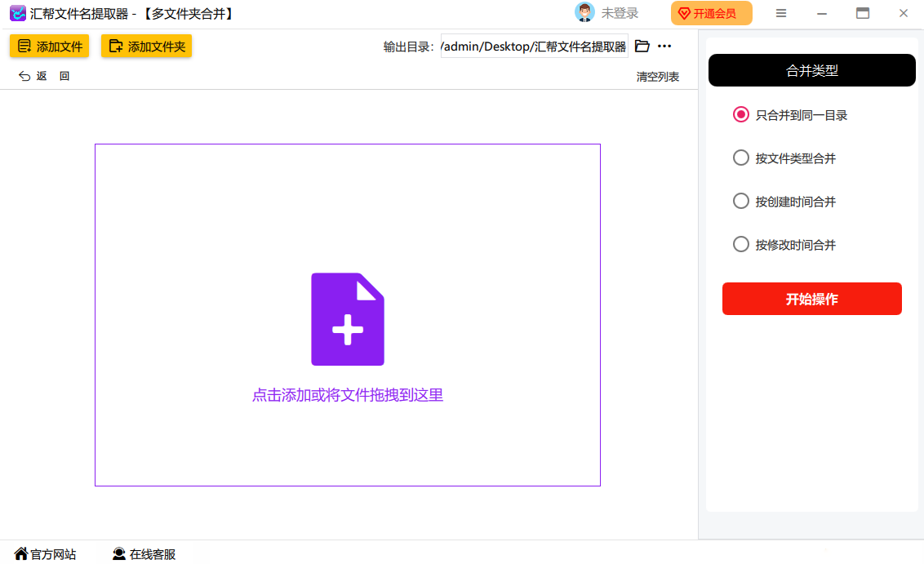Click the 官方网站 home icon
The height and width of the screenshot is (564, 924).
pos(21,554)
